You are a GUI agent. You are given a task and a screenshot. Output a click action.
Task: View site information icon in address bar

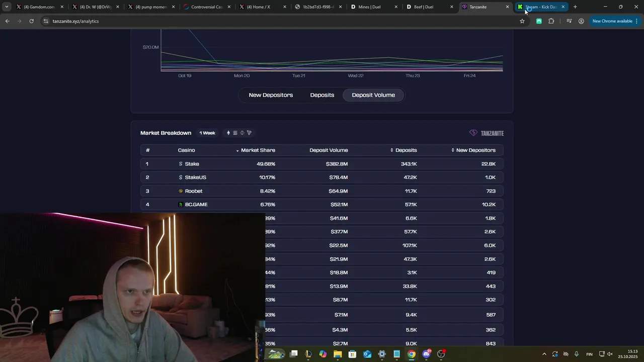pos(46,21)
